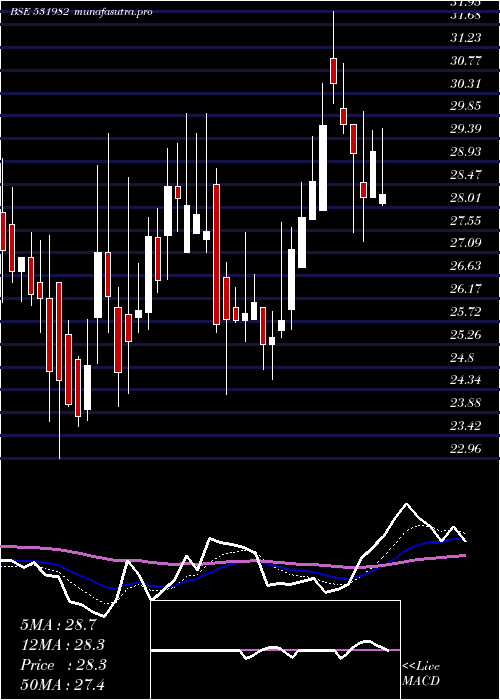
Task: Click the 27.55 price level label
Action: (466, 220)
